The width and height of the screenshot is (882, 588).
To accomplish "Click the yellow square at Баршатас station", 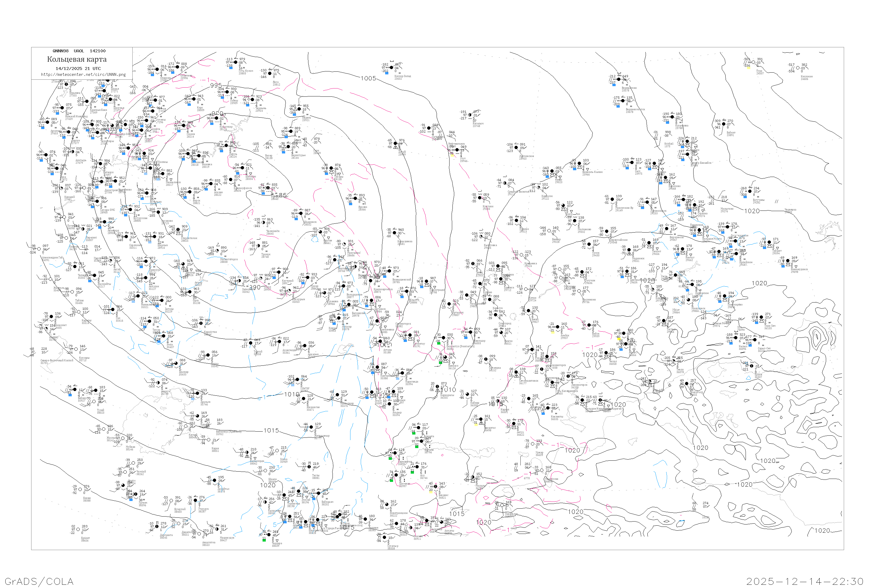I will (476, 424).
